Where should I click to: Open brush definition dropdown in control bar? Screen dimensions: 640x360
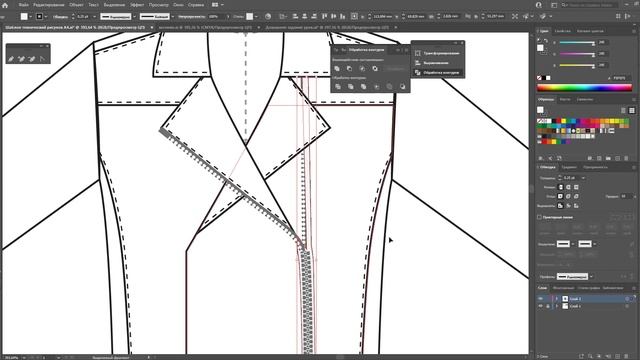(173, 16)
